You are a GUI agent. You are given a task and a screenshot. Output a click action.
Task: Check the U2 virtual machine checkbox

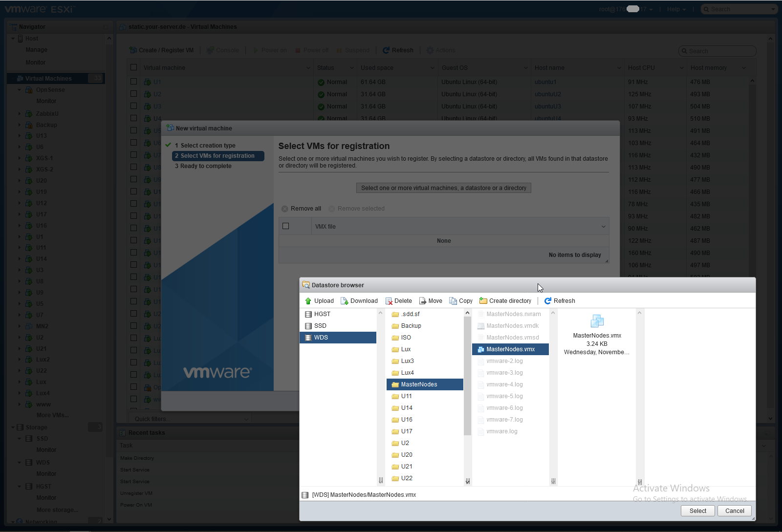133,94
